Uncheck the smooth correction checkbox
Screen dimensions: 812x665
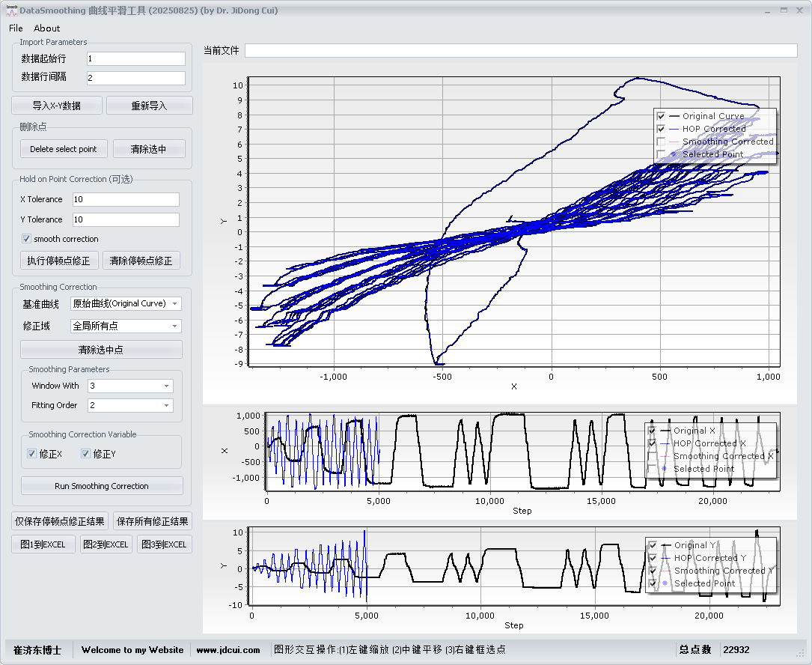pyautogui.click(x=27, y=239)
